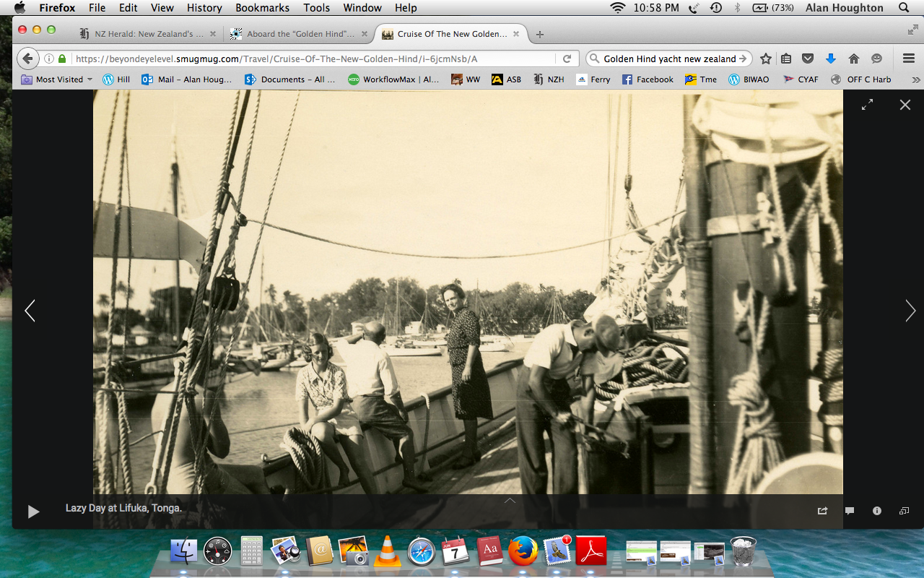Click the Firefox home icon
The image size is (924, 578).
point(854,59)
